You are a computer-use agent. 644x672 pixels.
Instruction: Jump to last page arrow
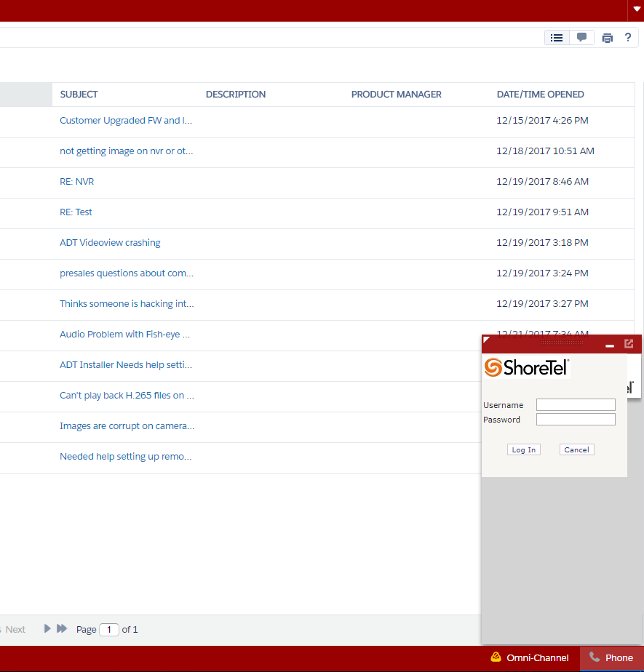point(62,628)
